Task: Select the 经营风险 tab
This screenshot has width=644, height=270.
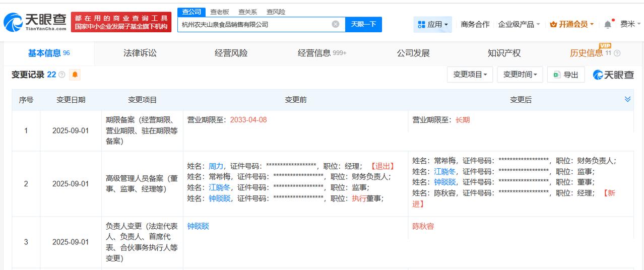Action: [x=231, y=53]
